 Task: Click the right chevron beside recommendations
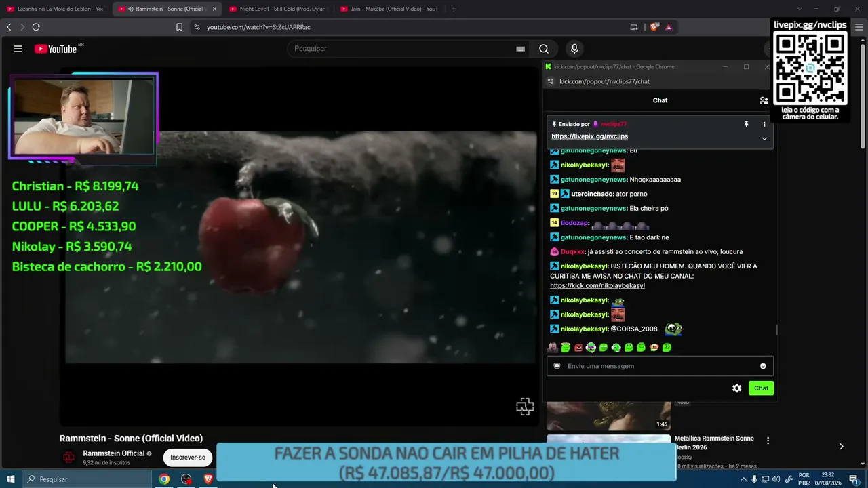tap(841, 447)
